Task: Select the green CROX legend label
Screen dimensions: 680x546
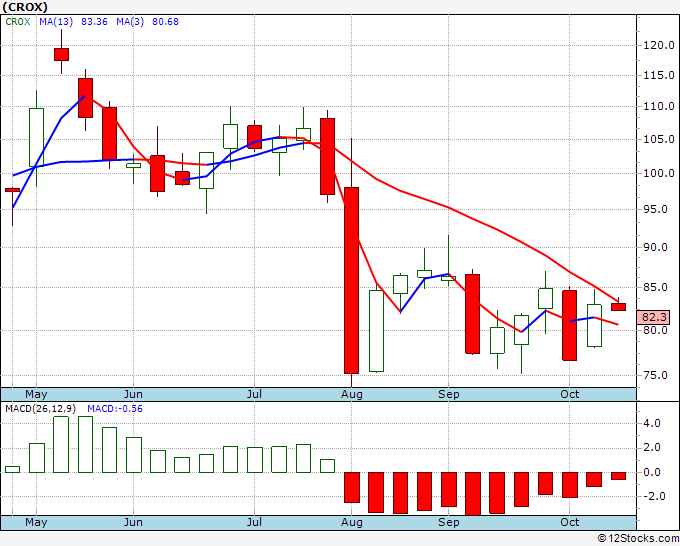Action: pos(18,22)
